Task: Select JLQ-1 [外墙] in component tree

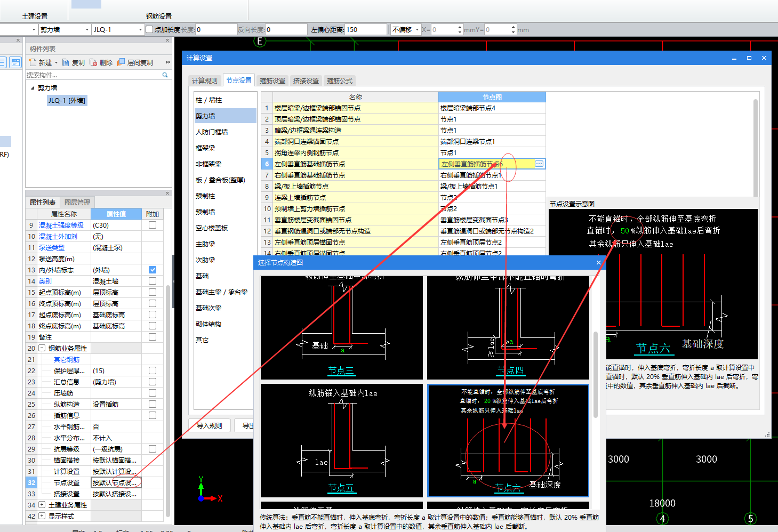Action: (67, 100)
